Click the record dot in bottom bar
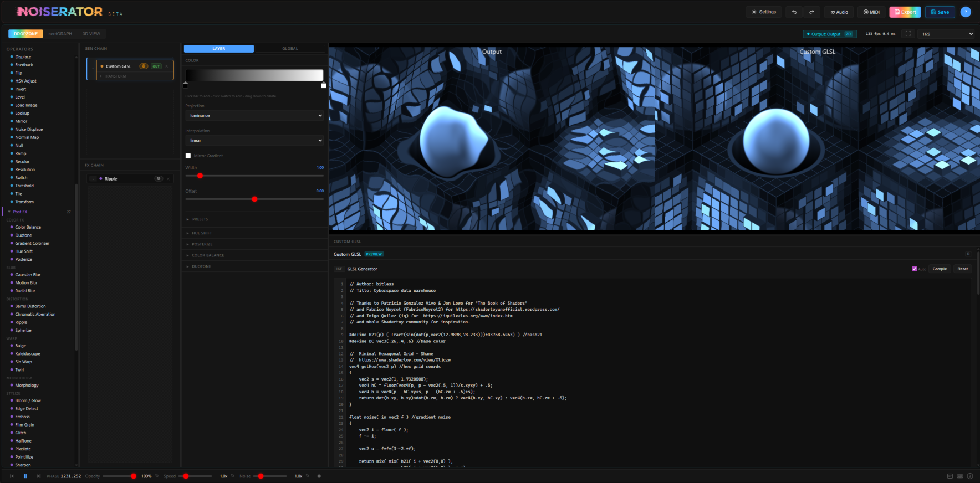The image size is (980, 483). point(319,476)
